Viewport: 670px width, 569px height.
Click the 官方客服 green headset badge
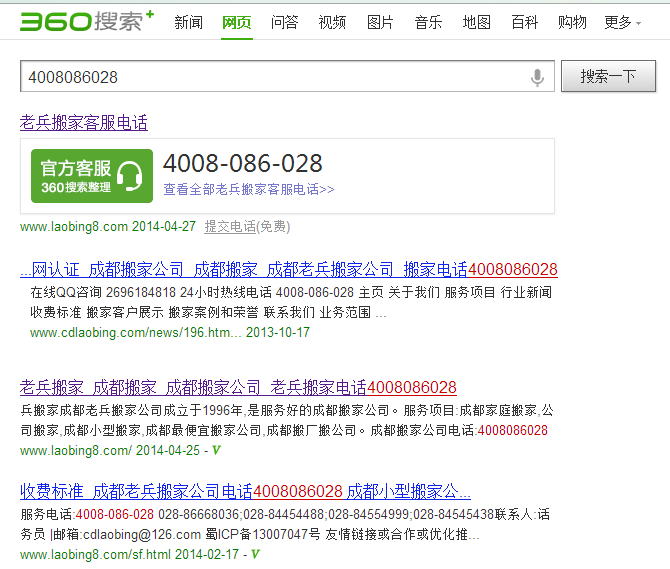point(92,176)
